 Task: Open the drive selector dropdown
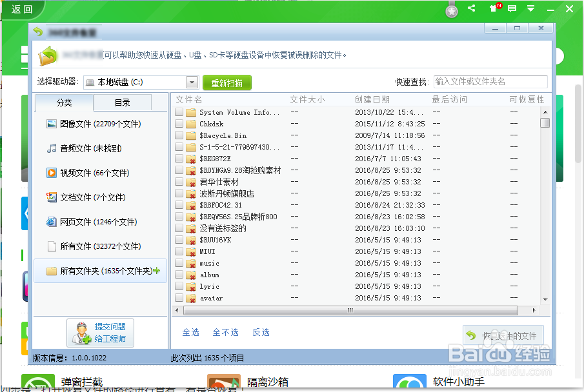tap(192, 82)
